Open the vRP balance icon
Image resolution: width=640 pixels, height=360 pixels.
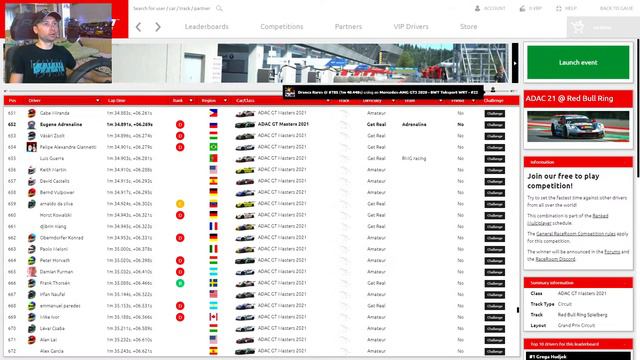(522, 8)
